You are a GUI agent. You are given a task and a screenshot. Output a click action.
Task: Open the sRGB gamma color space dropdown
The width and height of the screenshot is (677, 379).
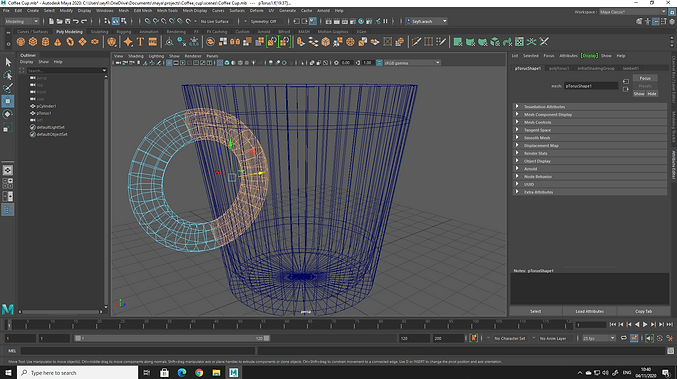pos(412,63)
